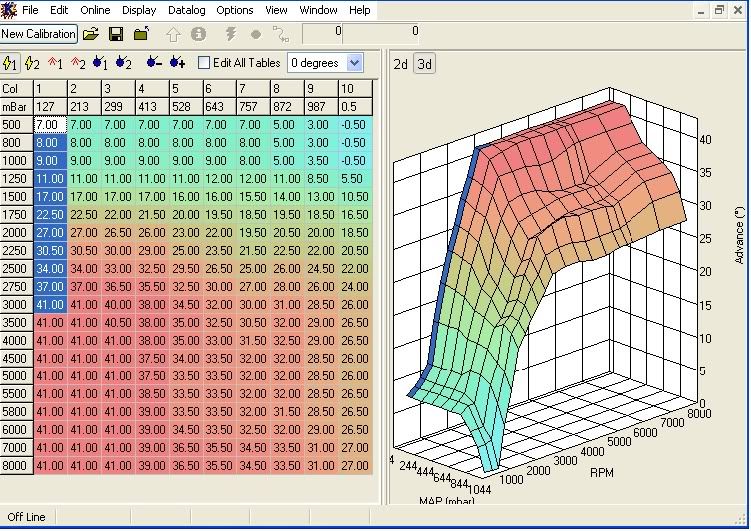Select the 40.50 cell in 3500 row
The image size is (751, 531).
click(x=118, y=323)
